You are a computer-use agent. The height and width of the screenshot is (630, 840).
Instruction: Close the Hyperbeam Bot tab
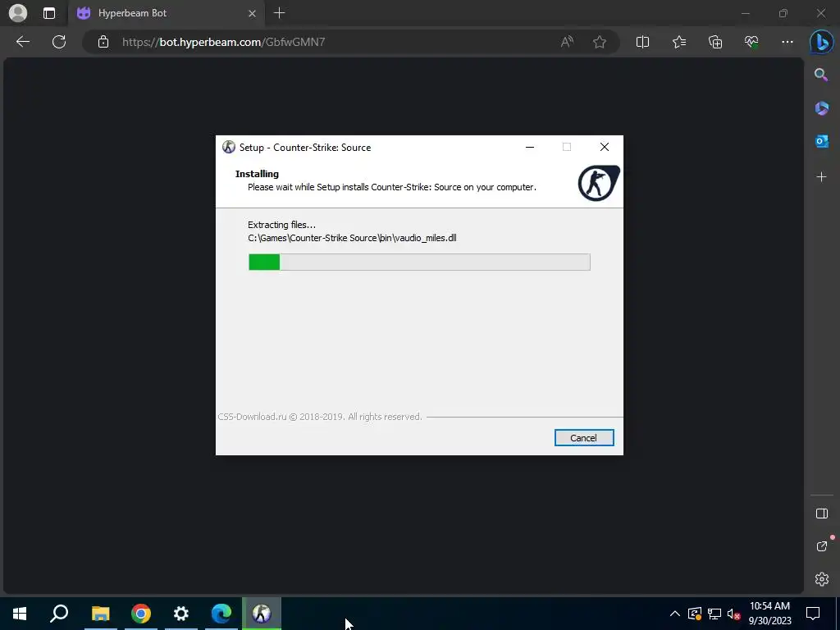click(252, 13)
